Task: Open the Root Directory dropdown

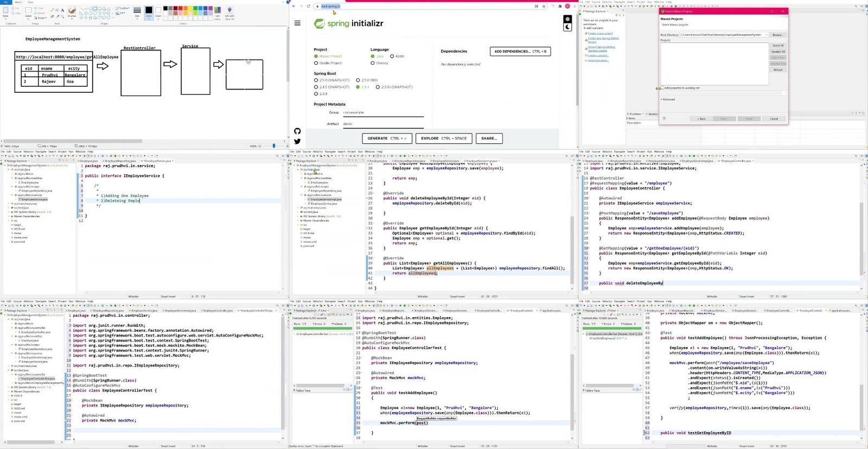Action: (x=766, y=35)
